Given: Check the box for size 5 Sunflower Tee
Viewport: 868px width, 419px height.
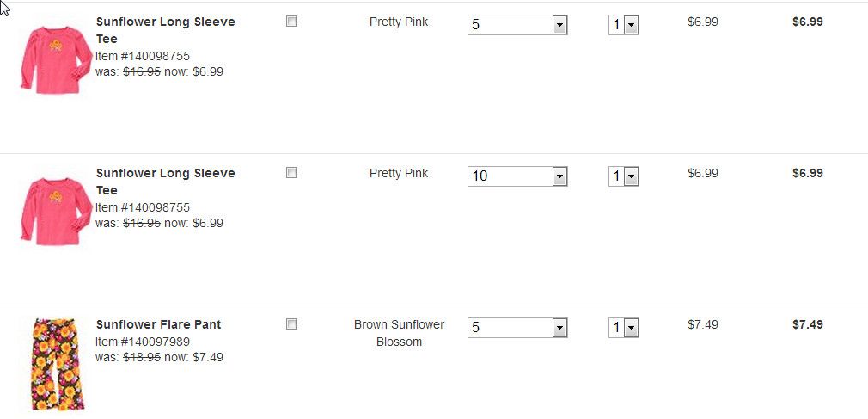Looking at the screenshot, I should click(x=291, y=22).
